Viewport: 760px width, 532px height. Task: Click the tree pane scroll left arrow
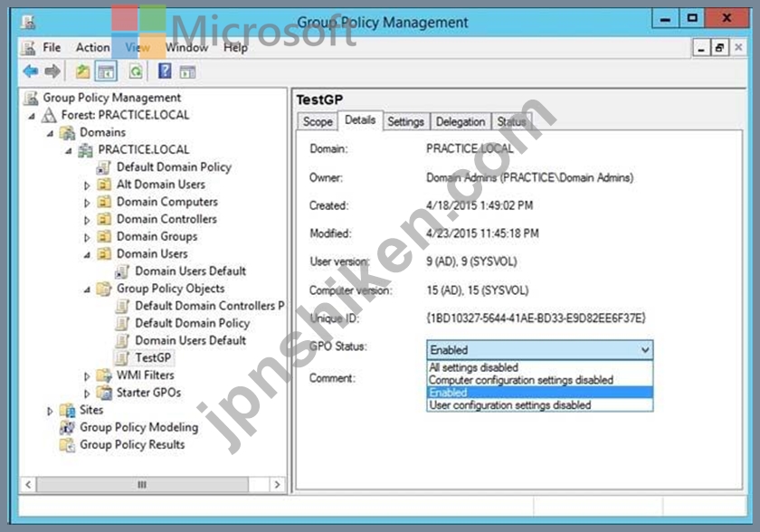pyautogui.click(x=28, y=485)
